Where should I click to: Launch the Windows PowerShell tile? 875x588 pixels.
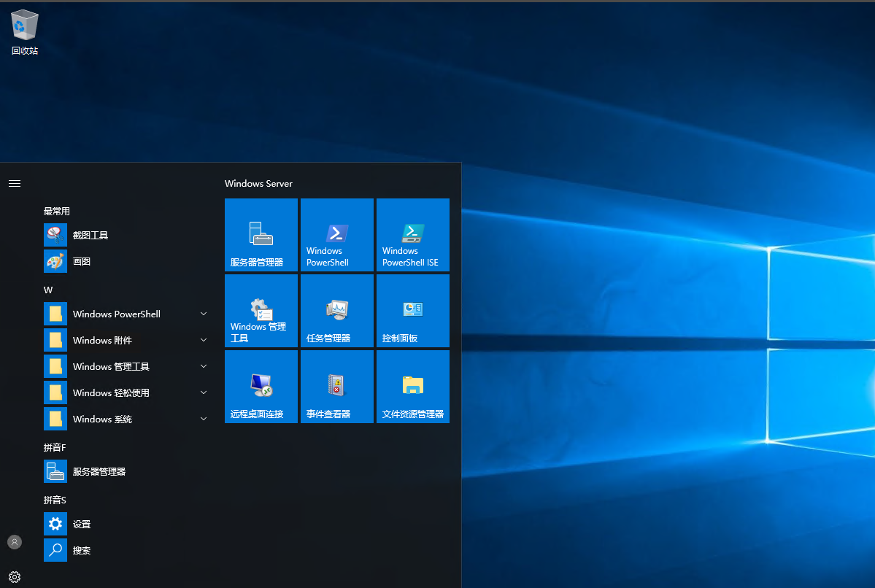point(337,235)
